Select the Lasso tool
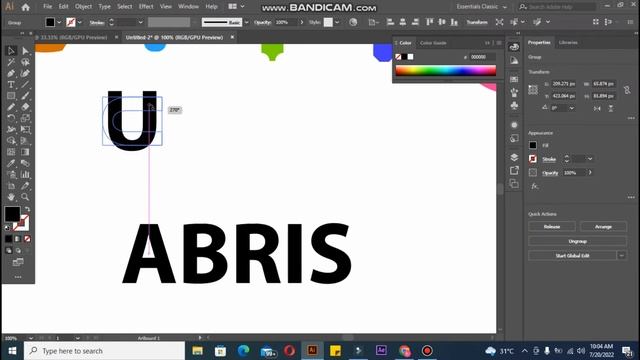The height and width of the screenshot is (360, 640). 25,62
